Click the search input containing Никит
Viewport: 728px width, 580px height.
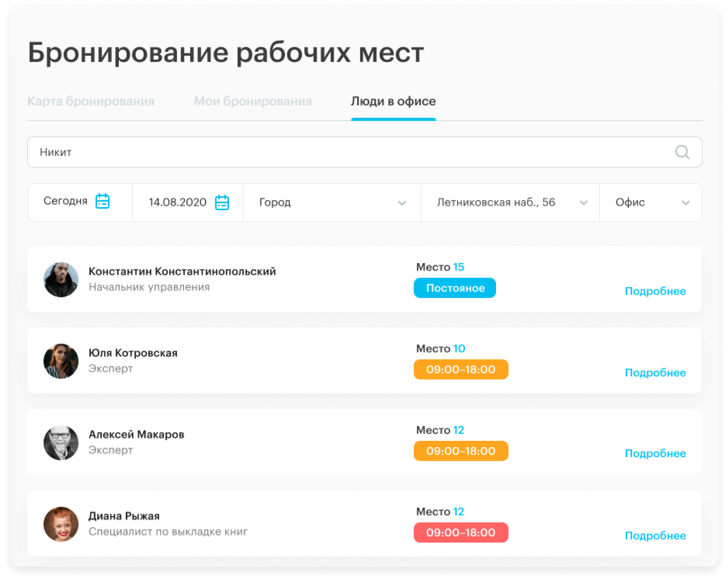coord(331,152)
